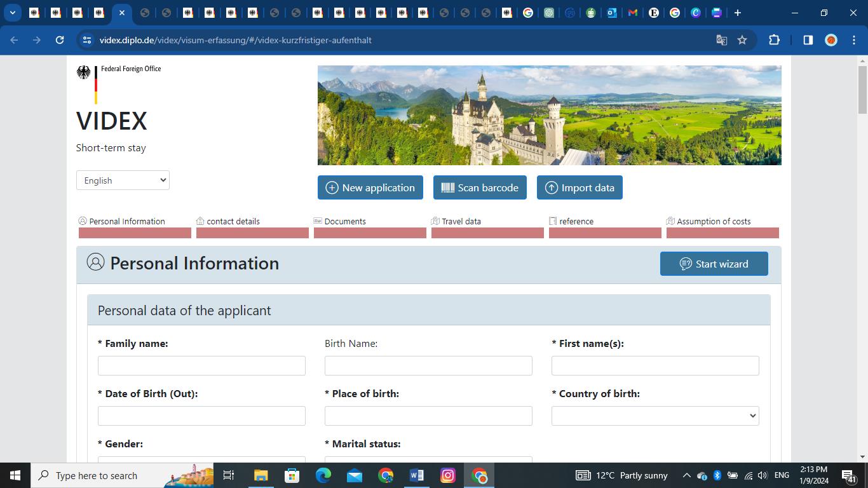The image size is (868, 488).
Task: Click the suitcase icon next to Travel data
Action: pos(435,220)
